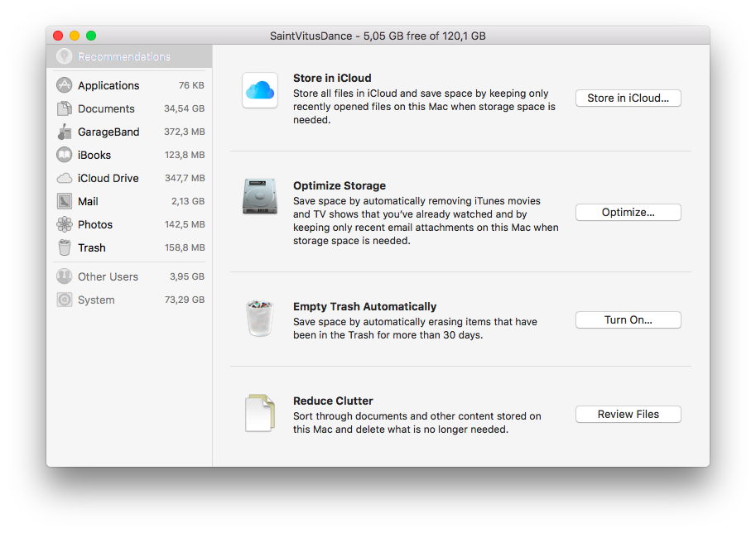Select the iBooks icon in the sidebar
The width and height of the screenshot is (756, 533).
[x=64, y=155]
